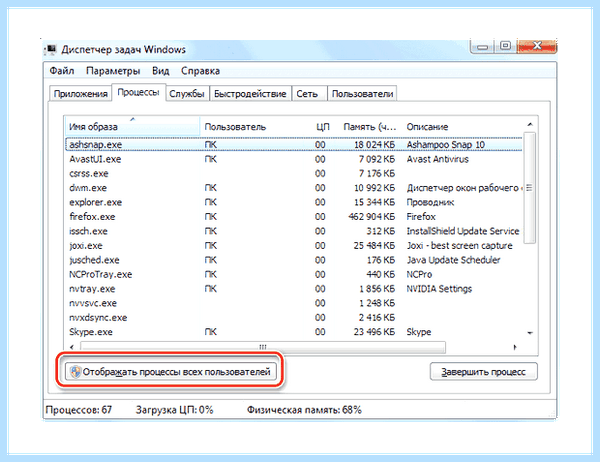Click the InstallShield Update Service description
This screenshot has width=600, height=462.
pos(463,231)
